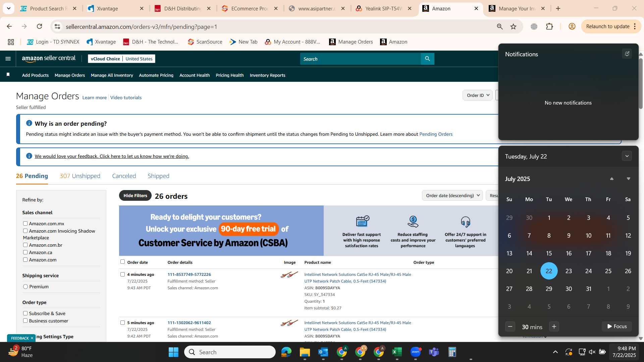Open Chrome apps grid in bookmarks bar
This screenshot has width=644, height=362.
pyautogui.click(x=11, y=42)
